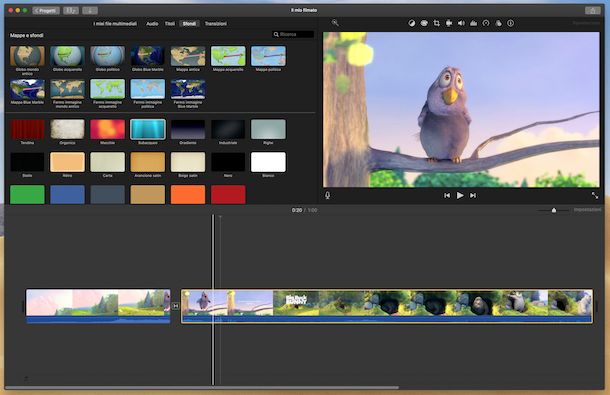The image size is (610, 395).
Task: Select the Arancione satin background
Action: 148,162
